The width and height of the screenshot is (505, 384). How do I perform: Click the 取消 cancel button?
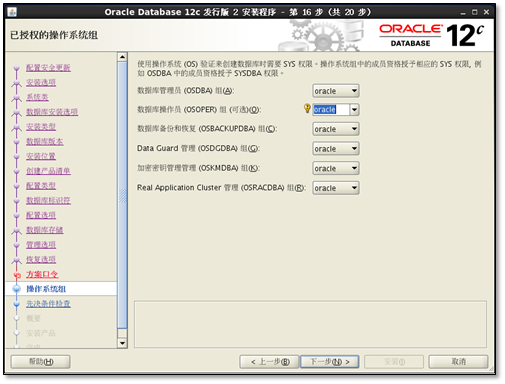pyautogui.click(x=458, y=362)
